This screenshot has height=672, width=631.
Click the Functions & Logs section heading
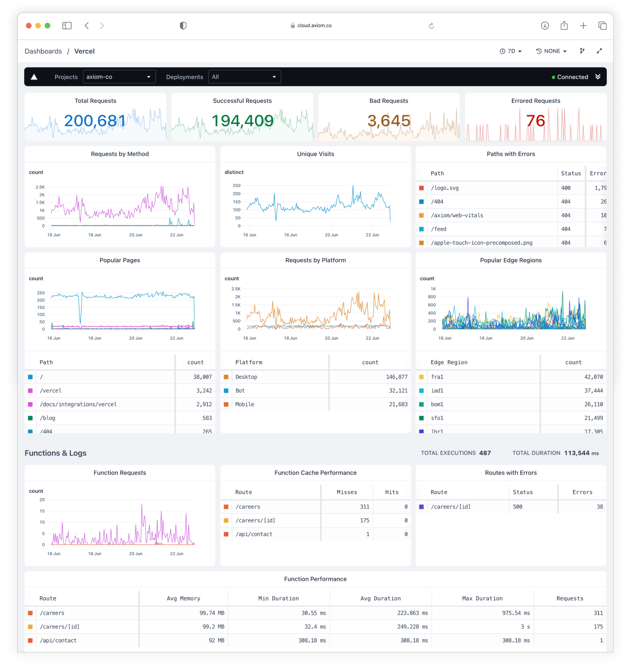[x=56, y=453]
